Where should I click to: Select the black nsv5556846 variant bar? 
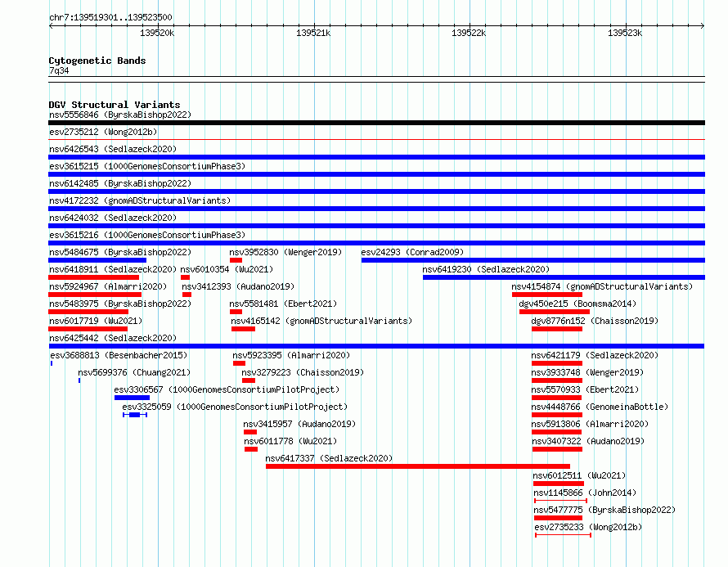click(x=376, y=123)
